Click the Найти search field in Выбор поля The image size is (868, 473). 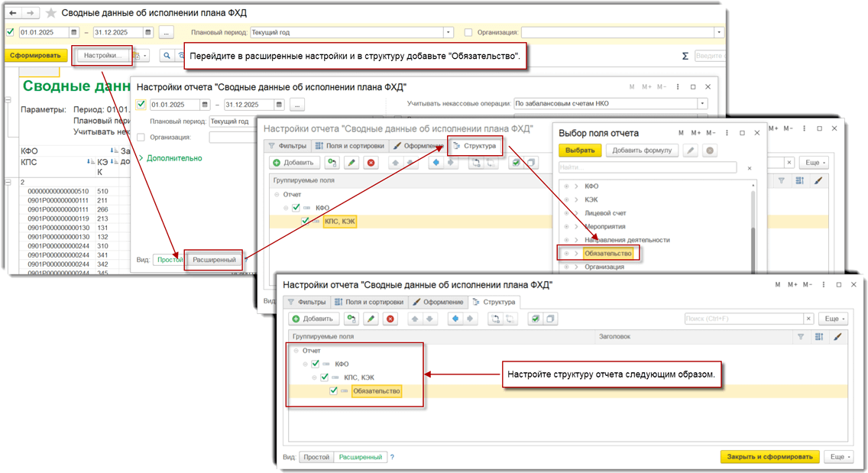[x=647, y=167]
